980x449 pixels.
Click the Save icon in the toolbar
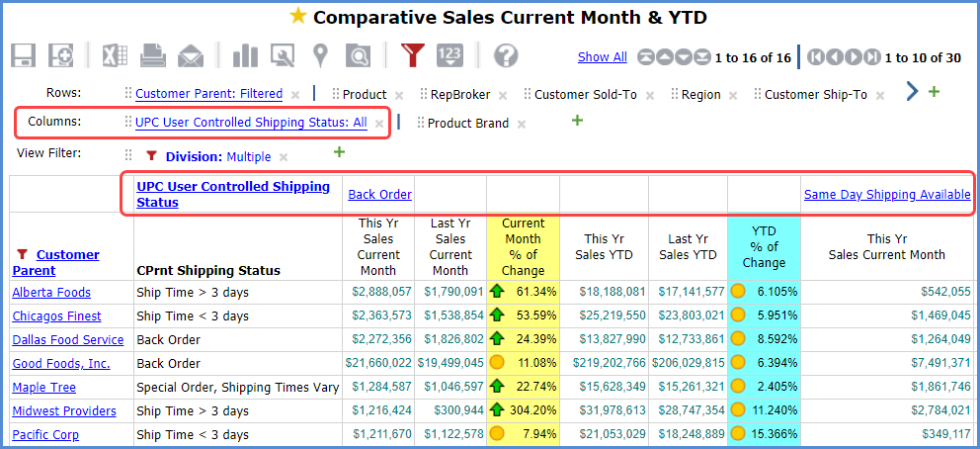pyautogui.click(x=24, y=55)
